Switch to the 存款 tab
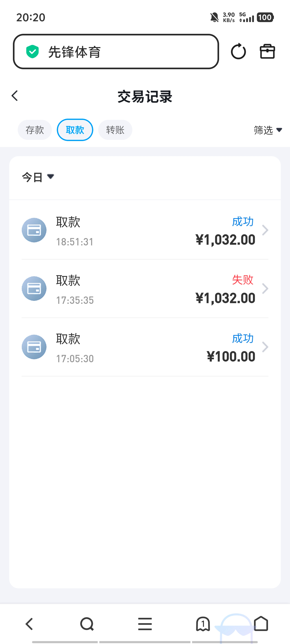Image resolution: width=290 pixels, height=644 pixels. click(x=35, y=130)
